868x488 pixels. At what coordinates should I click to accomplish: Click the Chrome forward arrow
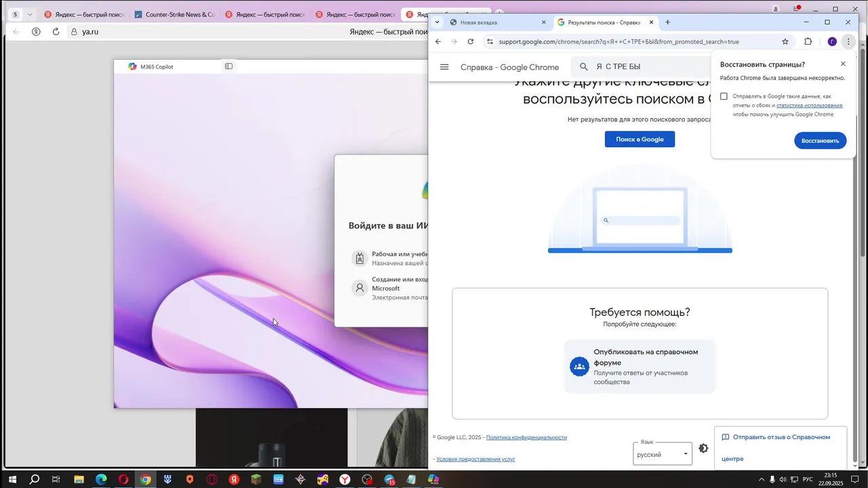(454, 41)
